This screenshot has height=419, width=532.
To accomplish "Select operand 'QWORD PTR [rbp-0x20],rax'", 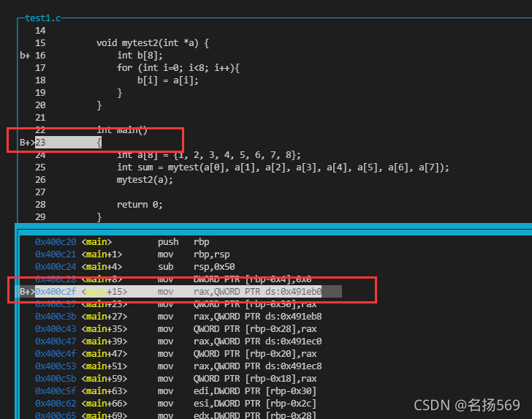I will tap(255, 354).
